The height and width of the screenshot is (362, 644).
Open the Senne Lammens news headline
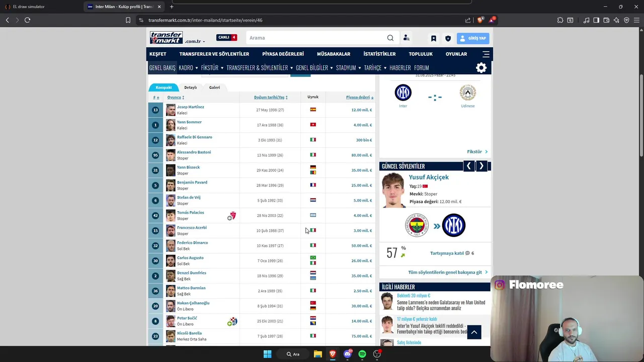(x=441, y=305)
